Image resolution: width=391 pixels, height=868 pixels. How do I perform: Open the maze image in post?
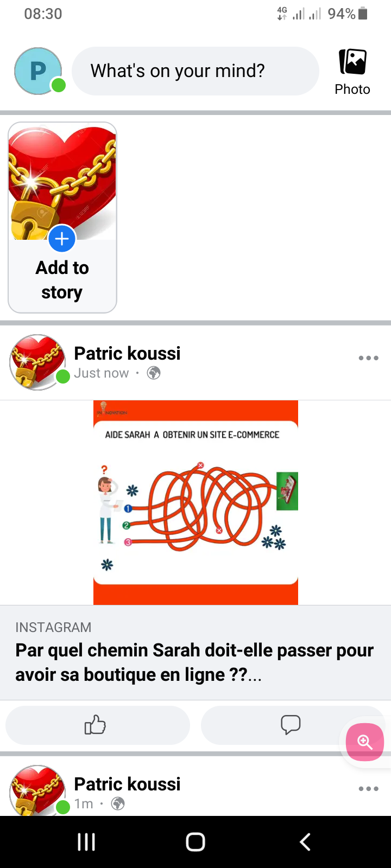click(195, 502)
